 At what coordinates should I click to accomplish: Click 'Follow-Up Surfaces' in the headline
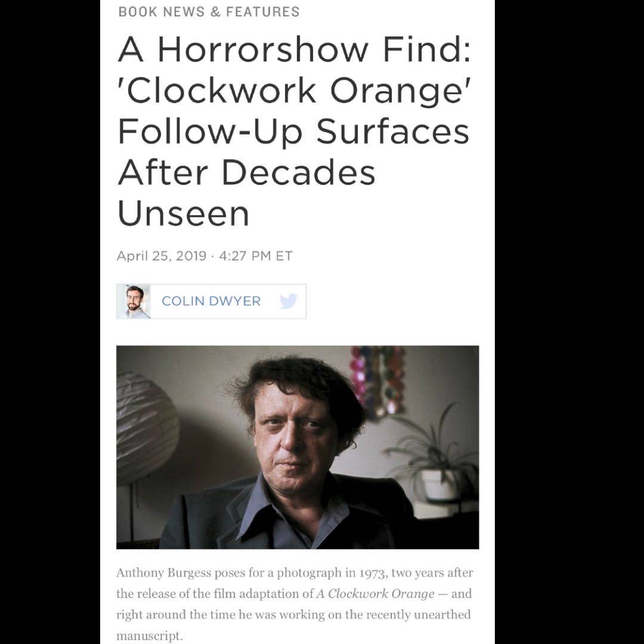point(293,132)
